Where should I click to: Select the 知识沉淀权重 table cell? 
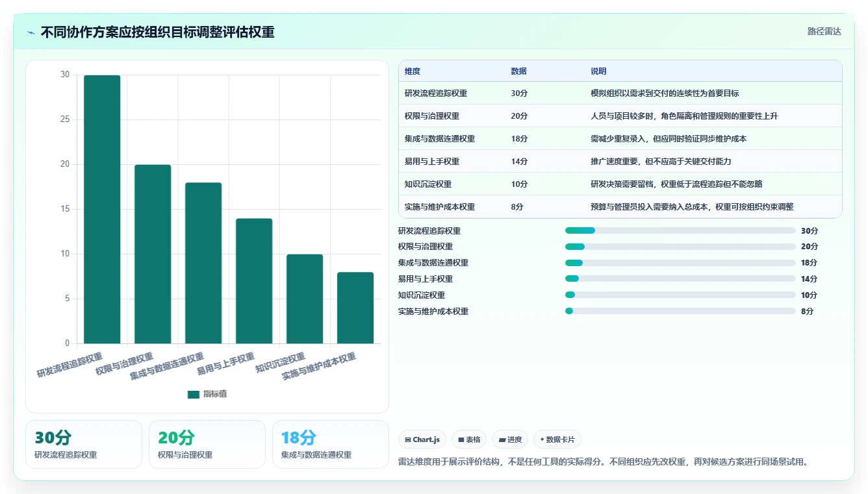coord(452,184)
